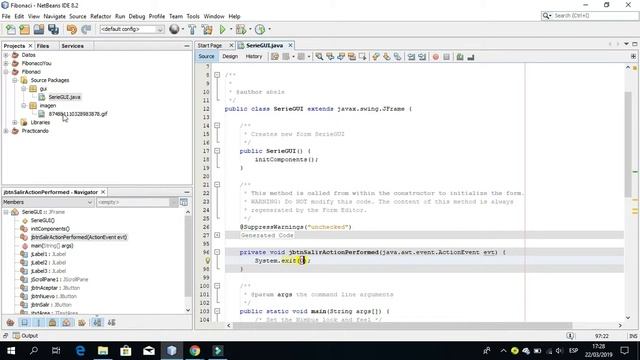This screenshot has width=640, height=360.
Task: Open the Members combo box in Navigator
Action: coord(48,202)
